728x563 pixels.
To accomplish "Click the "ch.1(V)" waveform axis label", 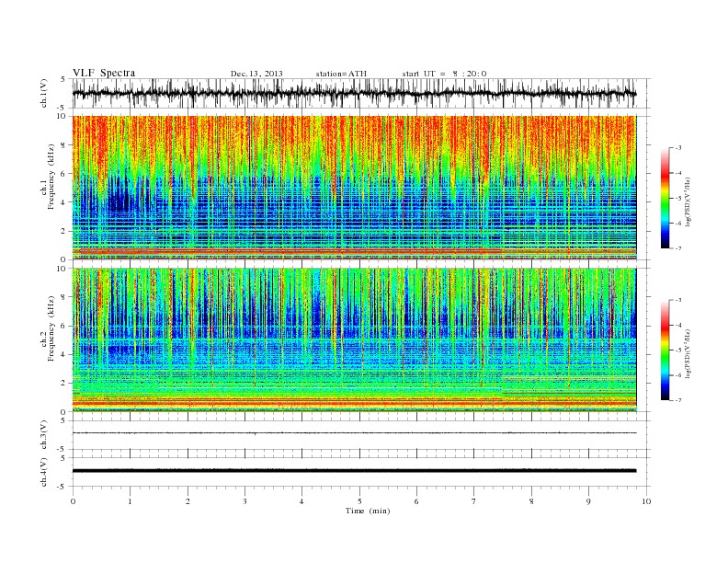I will click(x=44, y=93).
